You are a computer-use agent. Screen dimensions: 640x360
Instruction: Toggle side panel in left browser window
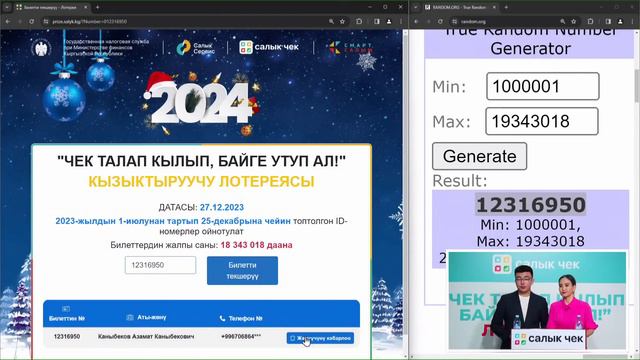(377, 21)
